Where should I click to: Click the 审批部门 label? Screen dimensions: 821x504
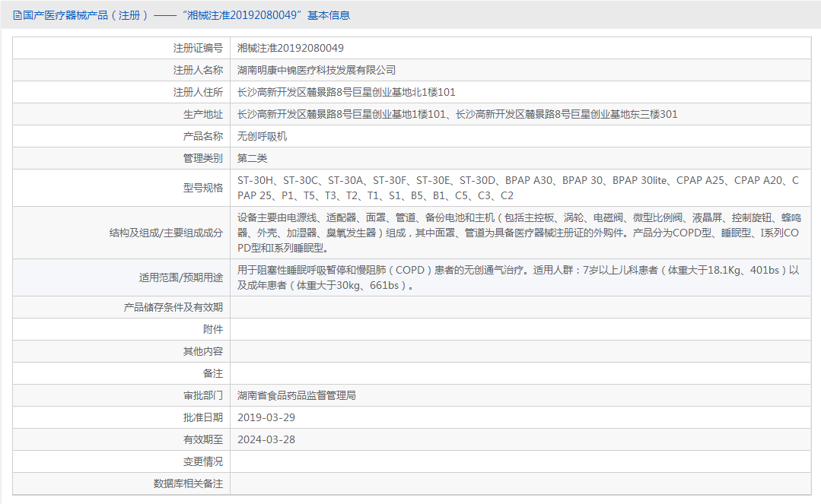click(202, 395)
